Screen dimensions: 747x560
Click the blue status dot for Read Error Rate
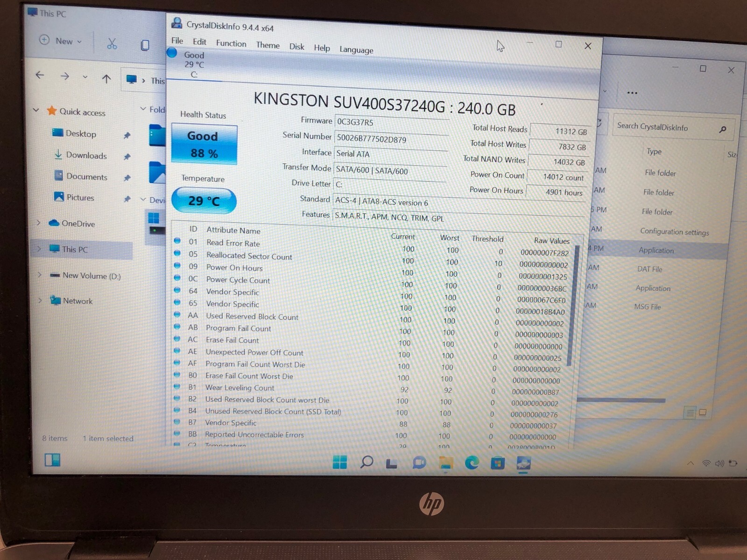click(x=177, y=241)
